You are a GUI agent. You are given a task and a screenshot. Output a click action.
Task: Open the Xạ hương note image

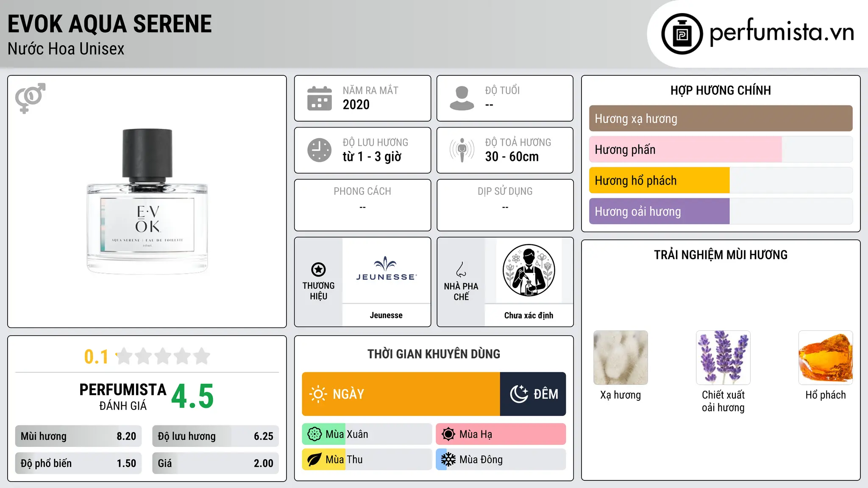(620, 358)
